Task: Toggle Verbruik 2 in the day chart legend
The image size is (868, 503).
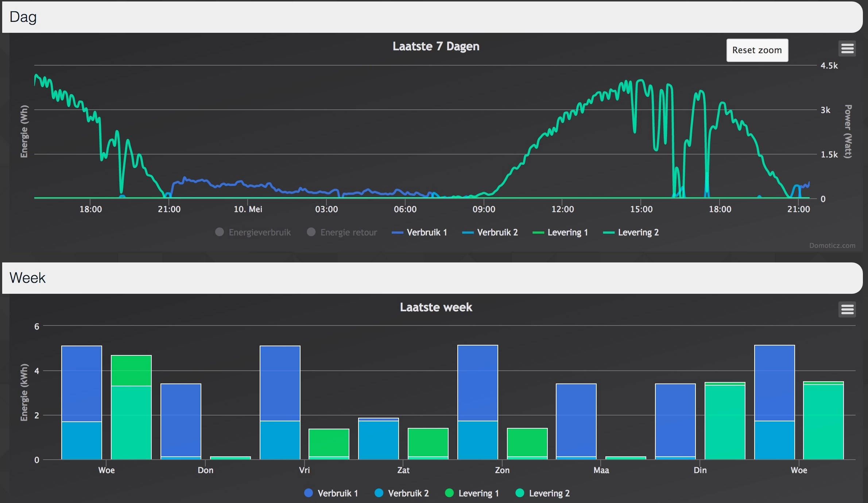Action: click(497, 233)
